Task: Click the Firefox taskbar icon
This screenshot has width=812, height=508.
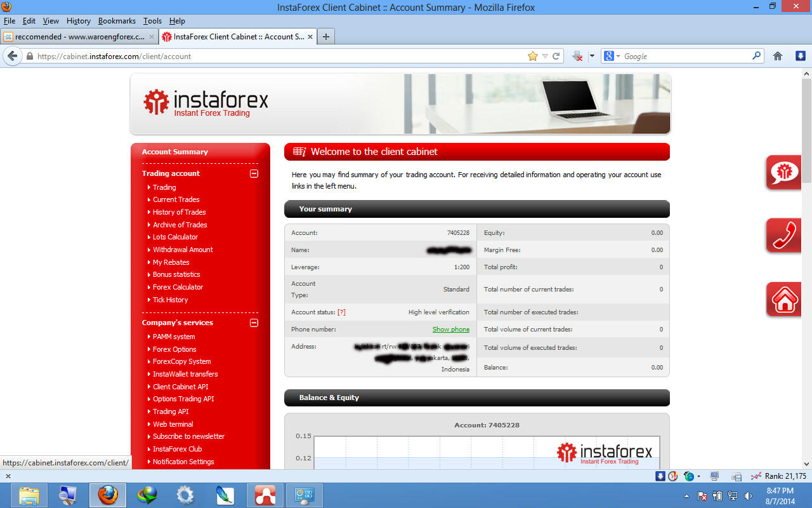Action: click(107, 495)
